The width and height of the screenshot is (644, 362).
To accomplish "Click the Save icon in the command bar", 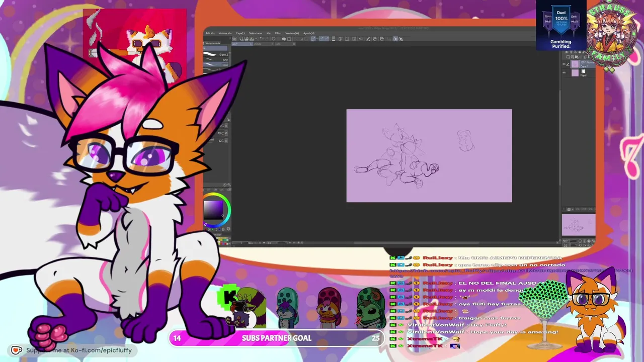I will 252,39.
